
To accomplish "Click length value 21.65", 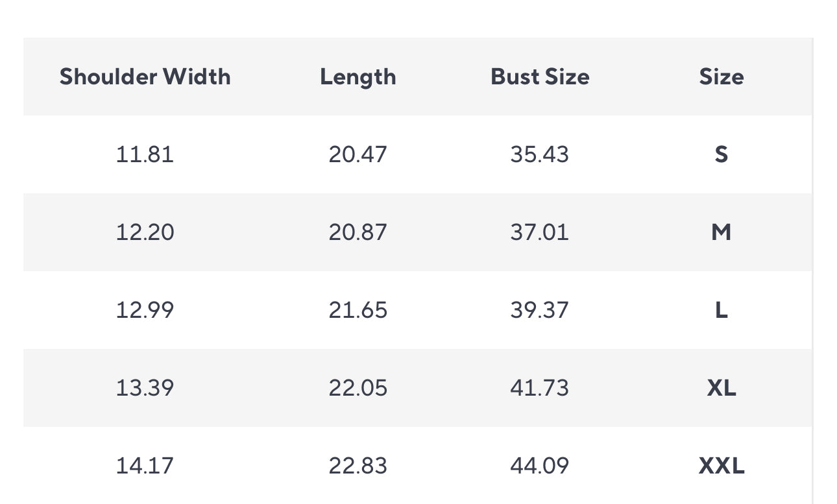I will (x=358, y=310).
